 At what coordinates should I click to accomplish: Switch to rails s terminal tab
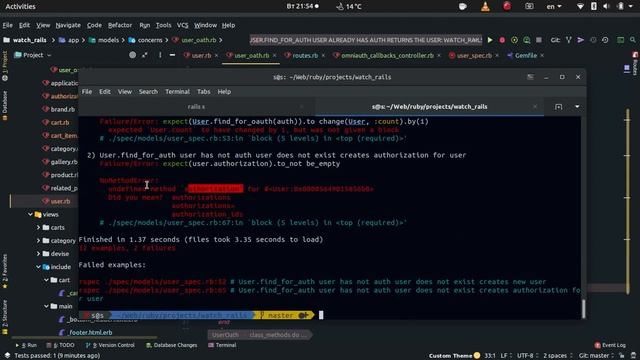coord(196,107)
